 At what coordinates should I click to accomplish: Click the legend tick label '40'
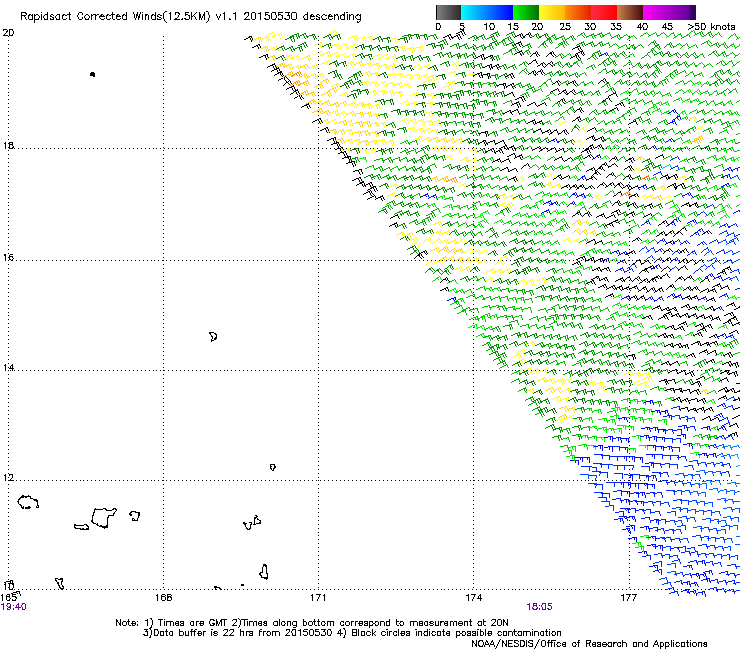(642, 26)
